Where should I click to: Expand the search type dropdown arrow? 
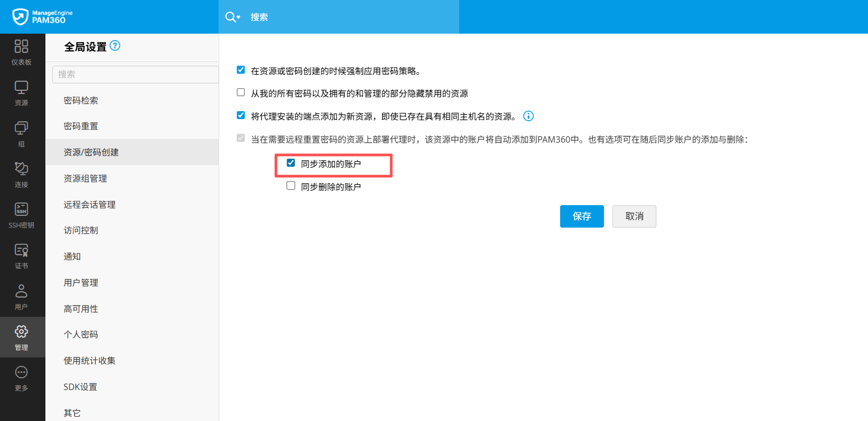[x=238, y=17]
